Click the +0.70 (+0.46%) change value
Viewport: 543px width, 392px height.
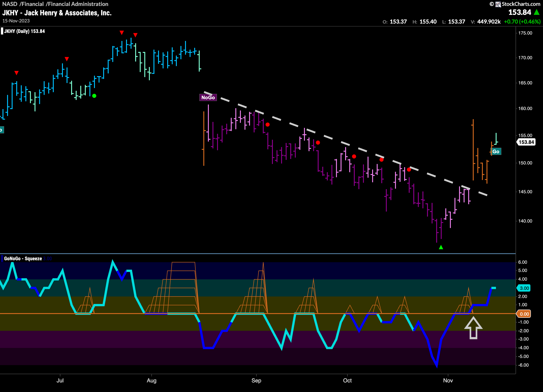click(x=522, y=21)
